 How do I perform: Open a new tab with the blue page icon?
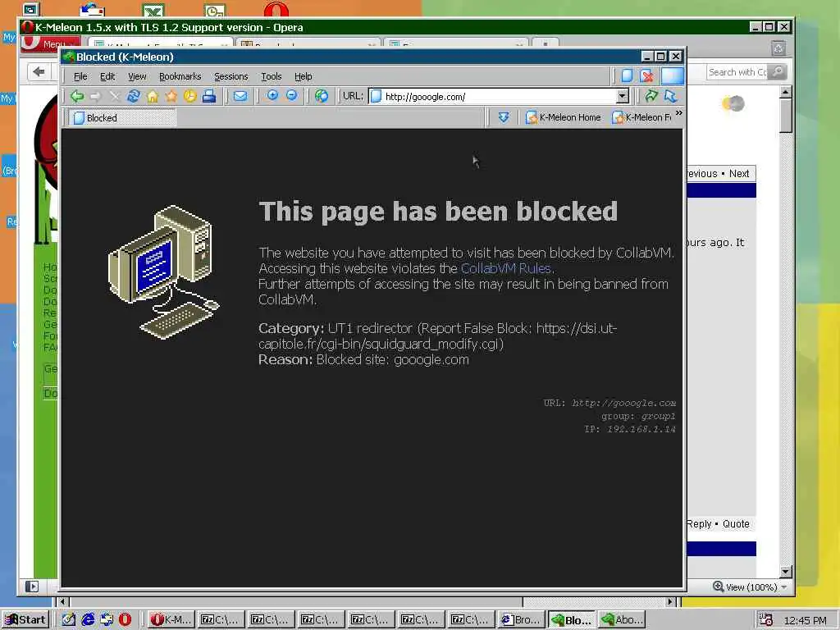click(627, 76)
